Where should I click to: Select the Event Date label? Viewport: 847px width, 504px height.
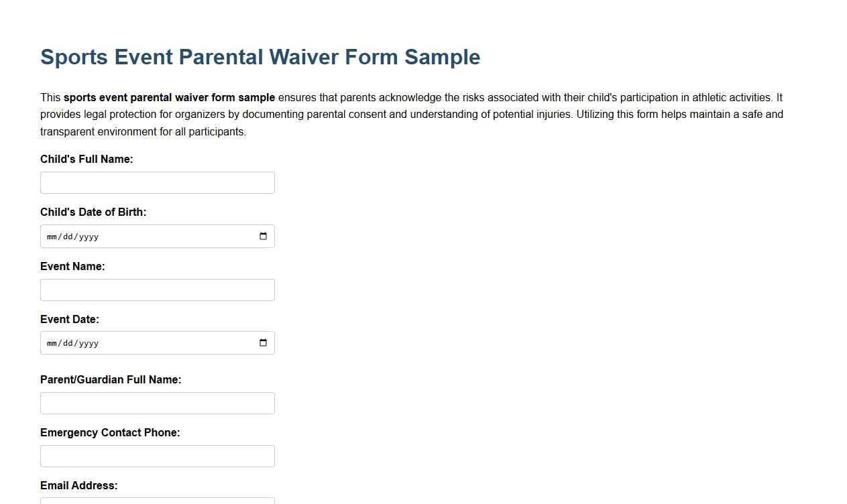69,319
